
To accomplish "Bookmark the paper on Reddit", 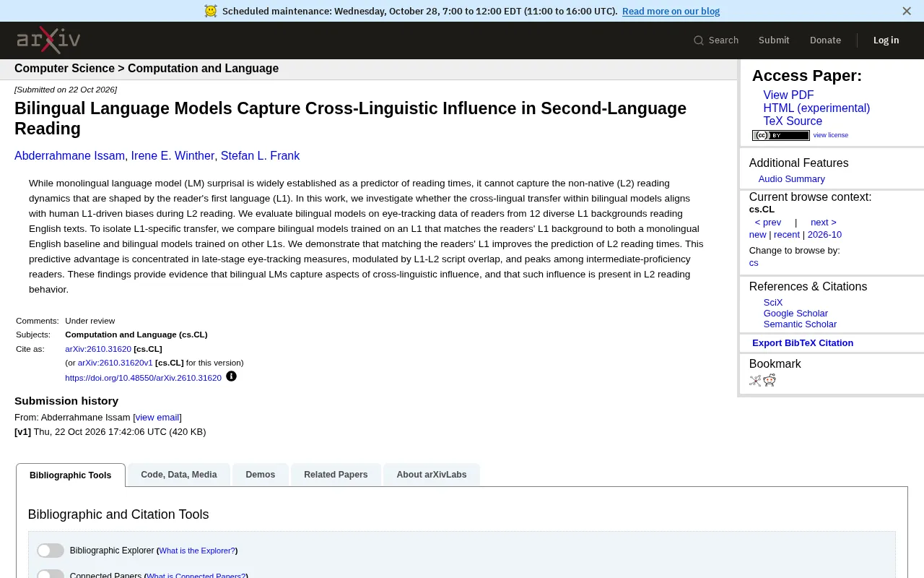I will pos(770,381).
